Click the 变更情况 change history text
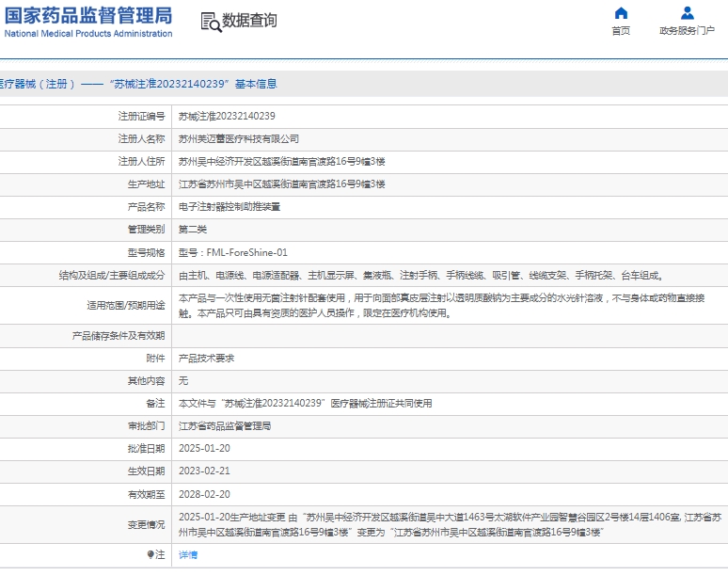 point(450,524)
